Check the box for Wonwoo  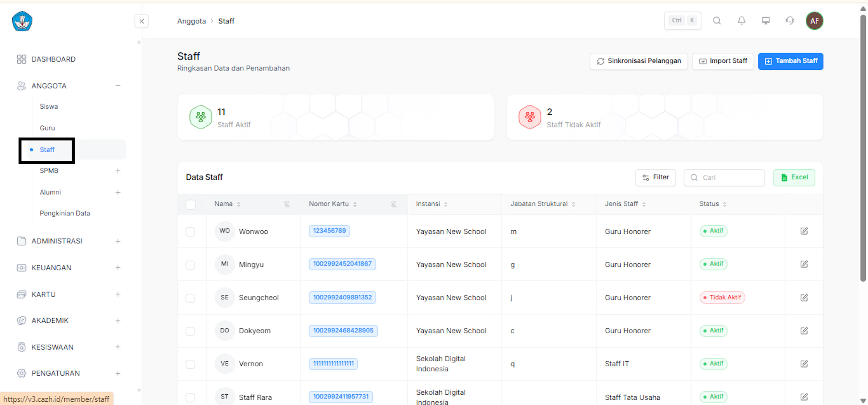pyautogui.click(x=190, y=231)
